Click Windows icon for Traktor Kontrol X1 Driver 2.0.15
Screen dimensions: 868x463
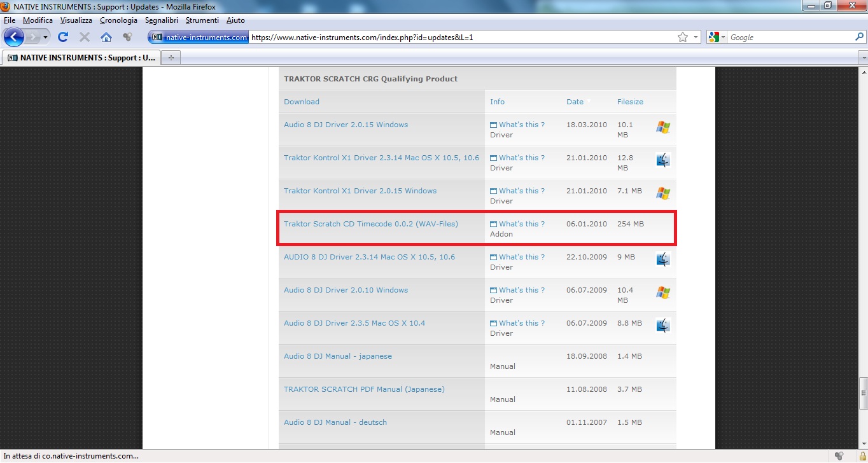pyautogui.click(x=663, y=193)
